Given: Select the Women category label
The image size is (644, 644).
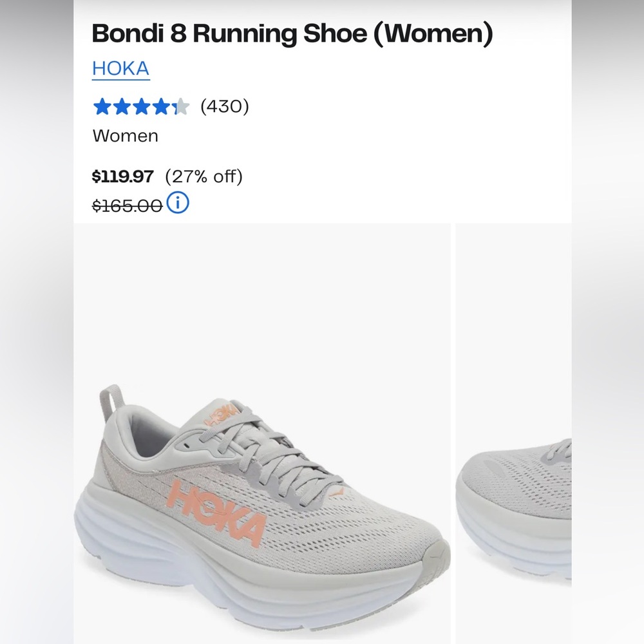Looking at the screenshot, I should pos(125,136).
